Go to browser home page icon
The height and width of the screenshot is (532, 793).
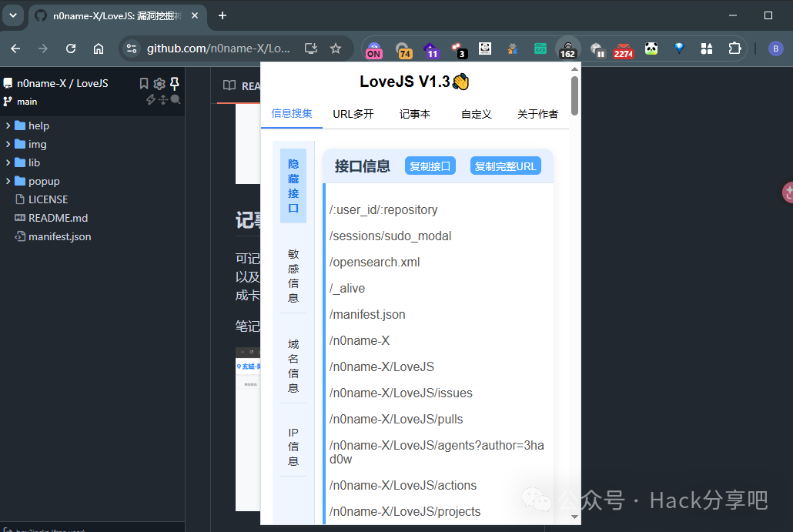tap(99, 49)
